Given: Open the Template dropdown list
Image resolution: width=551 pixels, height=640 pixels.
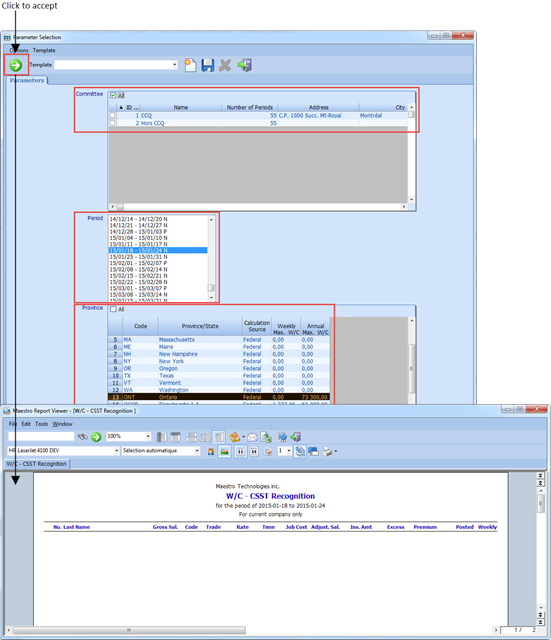Looking at the screenshot, I should point(175,64).
